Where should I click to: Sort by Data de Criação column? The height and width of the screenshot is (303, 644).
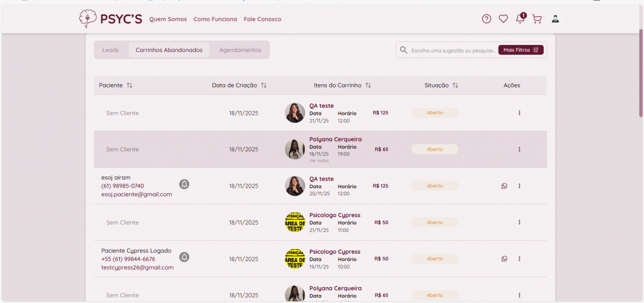pyautogui.click(x=264, y=85)
